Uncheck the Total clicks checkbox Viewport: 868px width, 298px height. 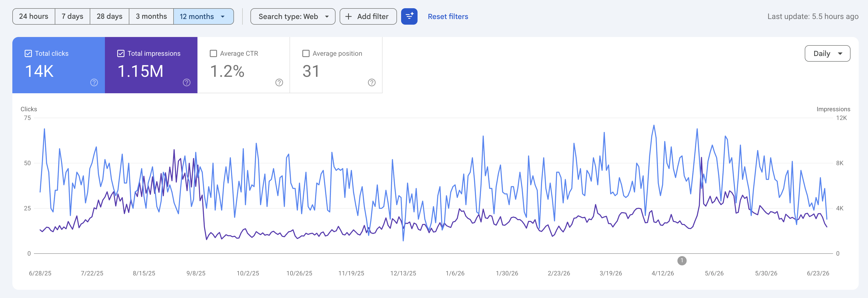(x=28, y=53)
